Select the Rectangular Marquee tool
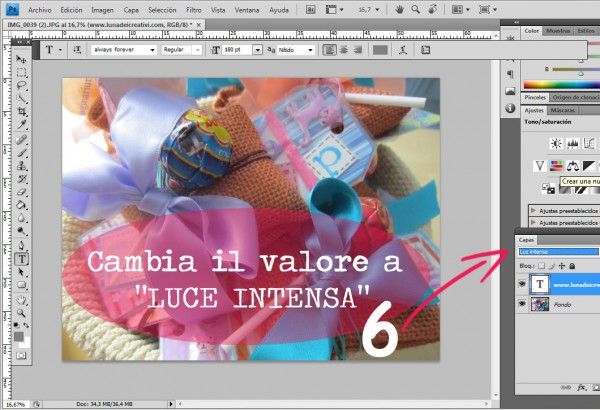This screenshot has width=600, height=410. [x=21, y=72]
